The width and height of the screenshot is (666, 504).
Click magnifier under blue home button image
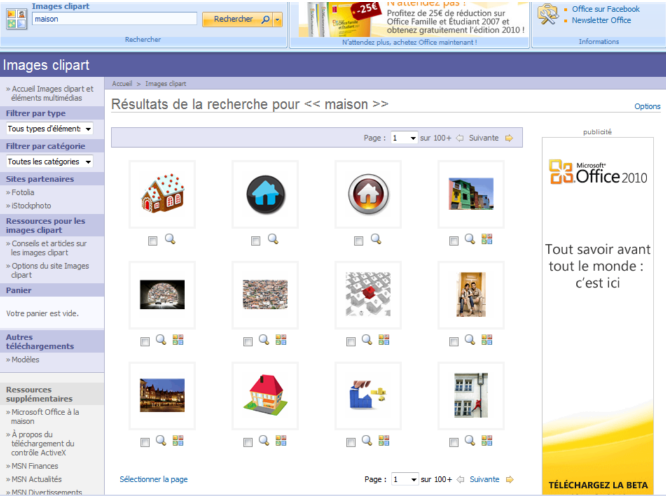point(273,239)
